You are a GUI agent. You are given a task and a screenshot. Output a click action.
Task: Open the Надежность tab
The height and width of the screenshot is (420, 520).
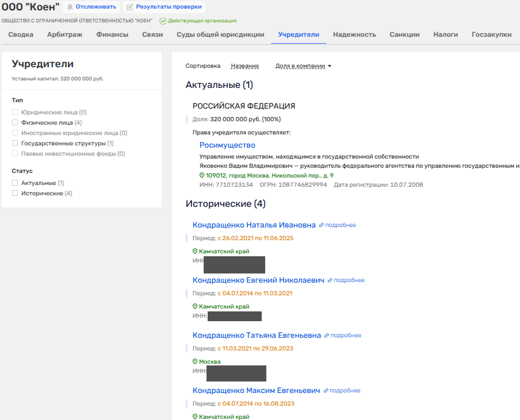point(354,34)
